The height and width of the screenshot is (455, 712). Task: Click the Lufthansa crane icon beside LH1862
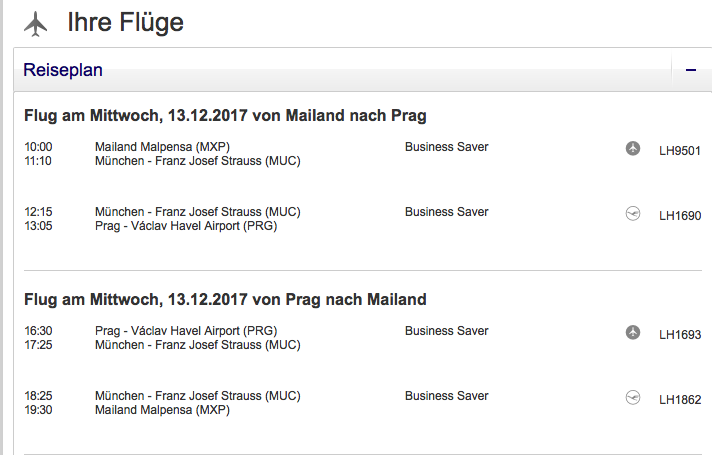pos(632,397)
